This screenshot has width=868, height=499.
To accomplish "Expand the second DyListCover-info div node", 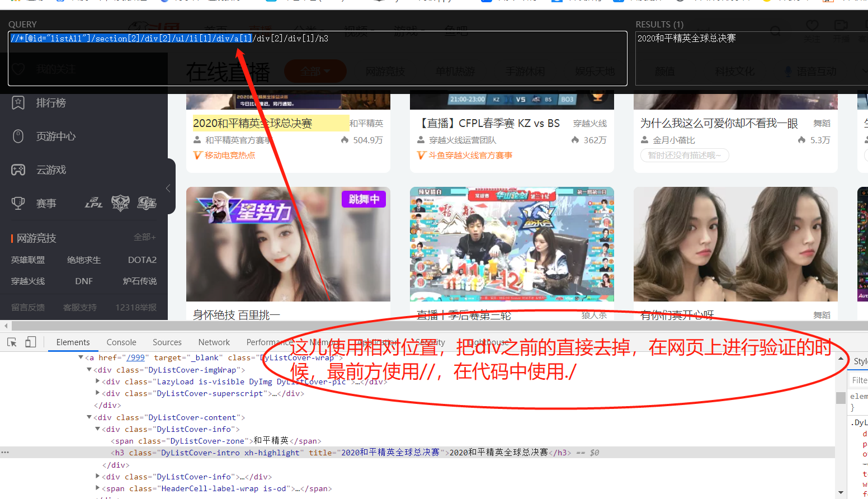I will (98, 476).
